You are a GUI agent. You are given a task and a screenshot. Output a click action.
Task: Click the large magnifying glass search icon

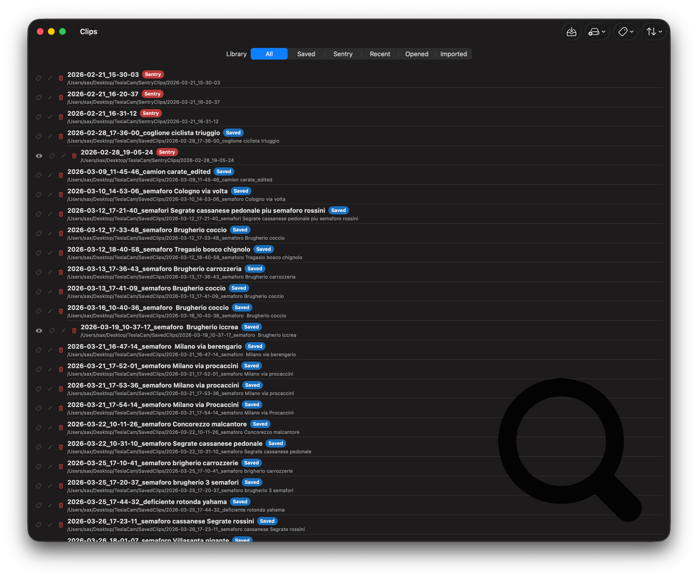click(569, 449)
